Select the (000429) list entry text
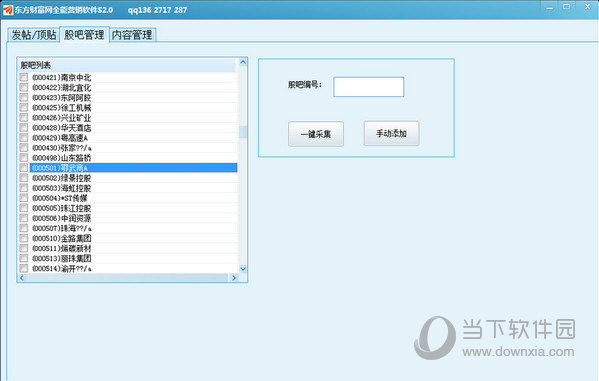The height and width of the screenshot is (381, 599). pos(60,138)
